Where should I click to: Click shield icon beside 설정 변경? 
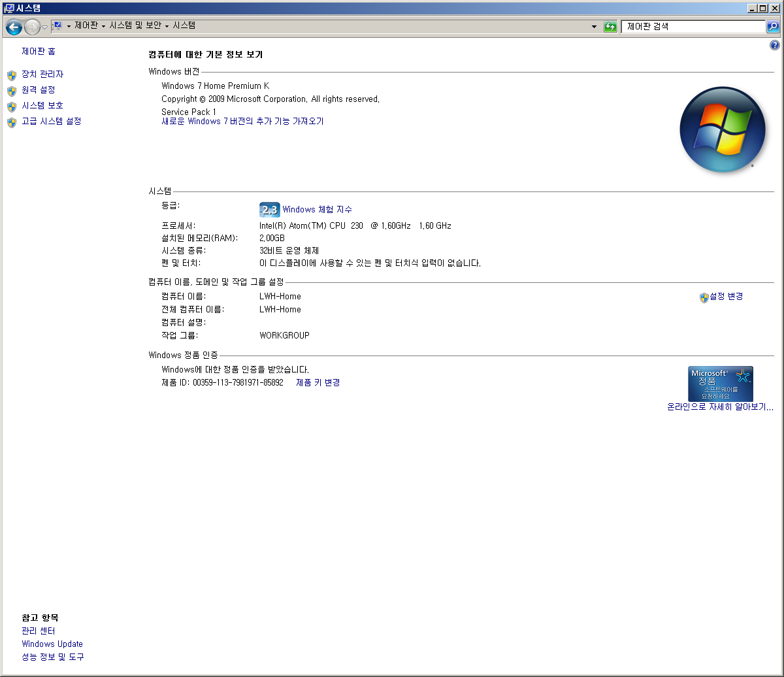[x=704, y=297]
